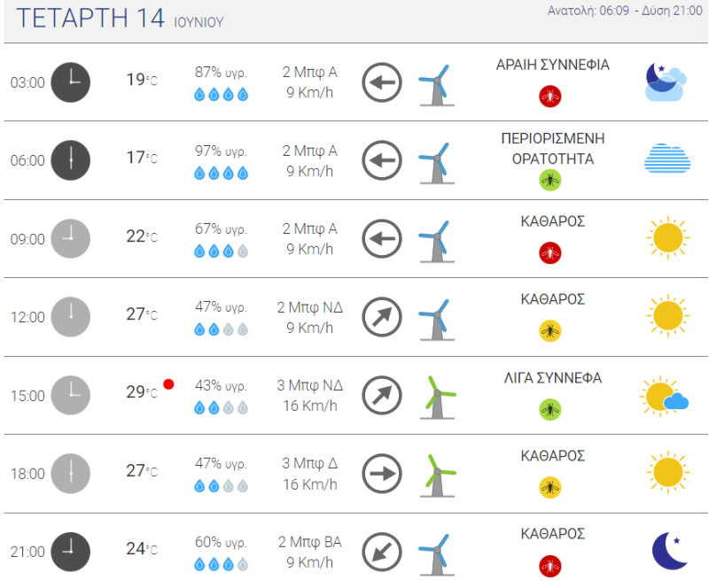Screen dimensions: 709x588
Task: Click the ΛΙΓΑ ΣΥΝΝΕΦΑ condition text
Action: coord(552,378)
